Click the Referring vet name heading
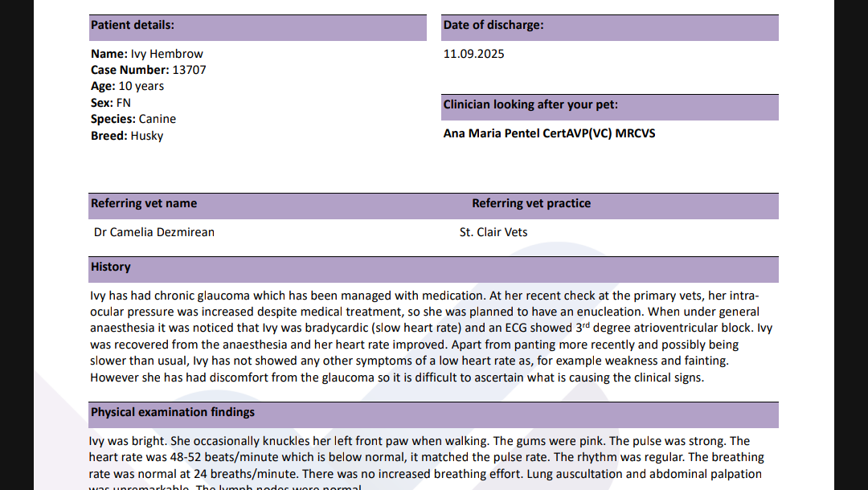Screen dimensions: 868x490 [x=144, y=204]
